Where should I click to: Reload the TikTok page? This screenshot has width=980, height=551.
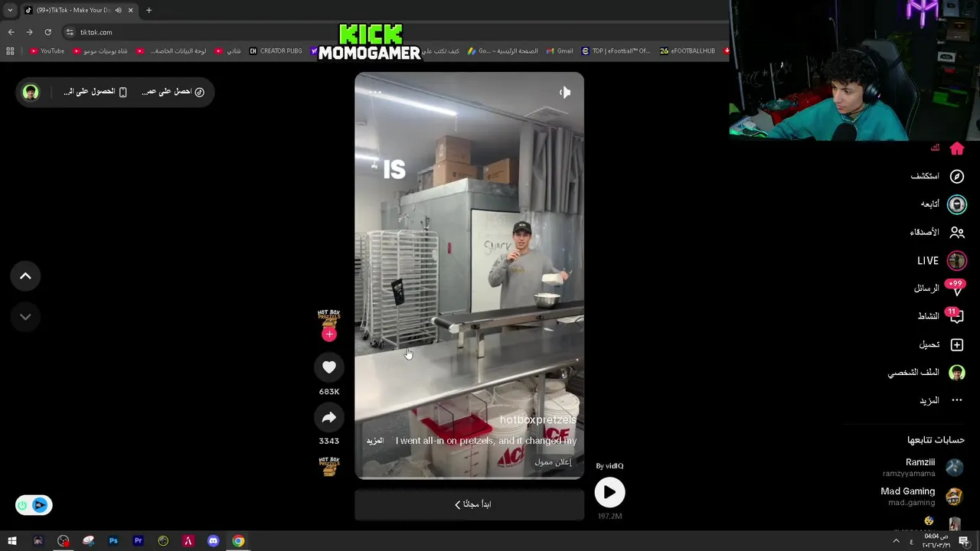click(47, 32)
